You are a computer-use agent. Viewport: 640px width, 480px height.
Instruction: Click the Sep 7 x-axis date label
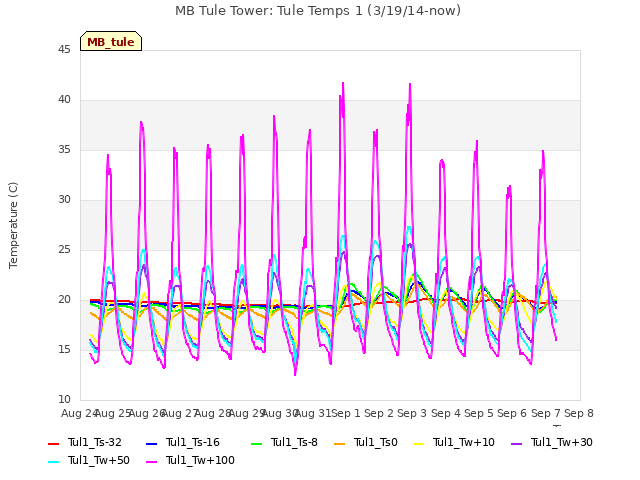(546, 413)
